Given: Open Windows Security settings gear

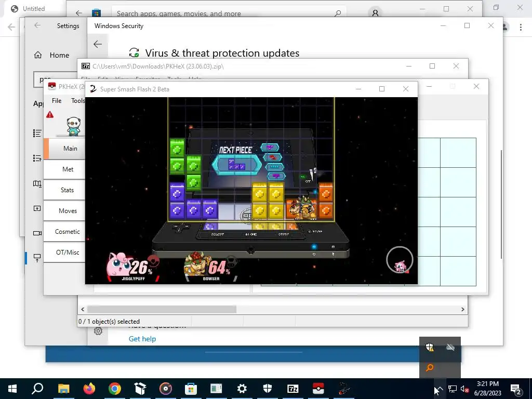Looking at the screenshot, I should pos(98,331).
